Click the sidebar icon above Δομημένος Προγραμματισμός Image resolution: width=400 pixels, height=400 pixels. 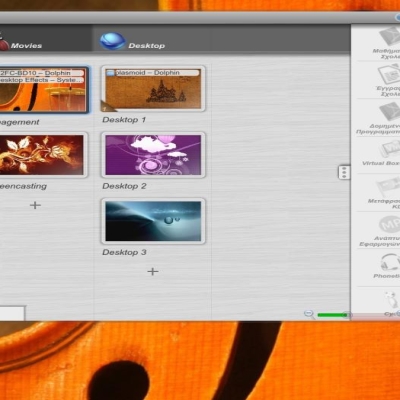click(x=389, y=112)
